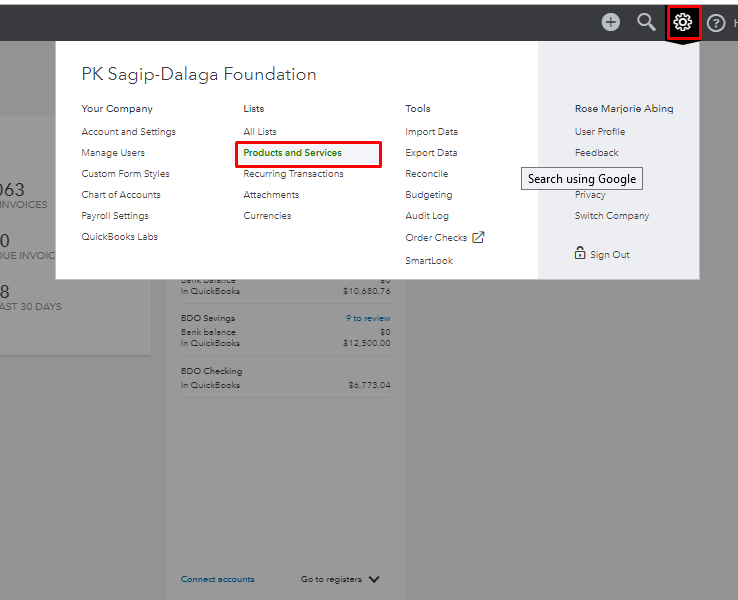
Task: Click the Connect accounts link
Action: pos(217,579)
